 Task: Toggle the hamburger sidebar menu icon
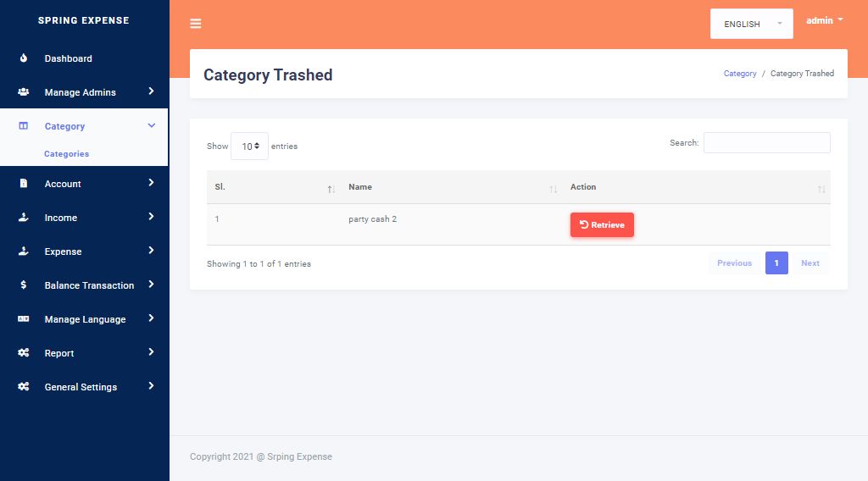click(196, 23)
